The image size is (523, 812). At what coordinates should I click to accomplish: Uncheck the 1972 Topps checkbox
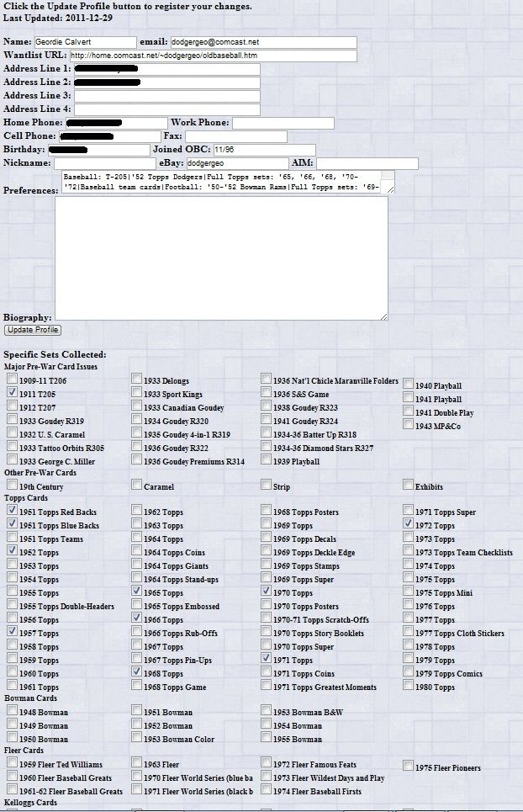pos(408,523)
